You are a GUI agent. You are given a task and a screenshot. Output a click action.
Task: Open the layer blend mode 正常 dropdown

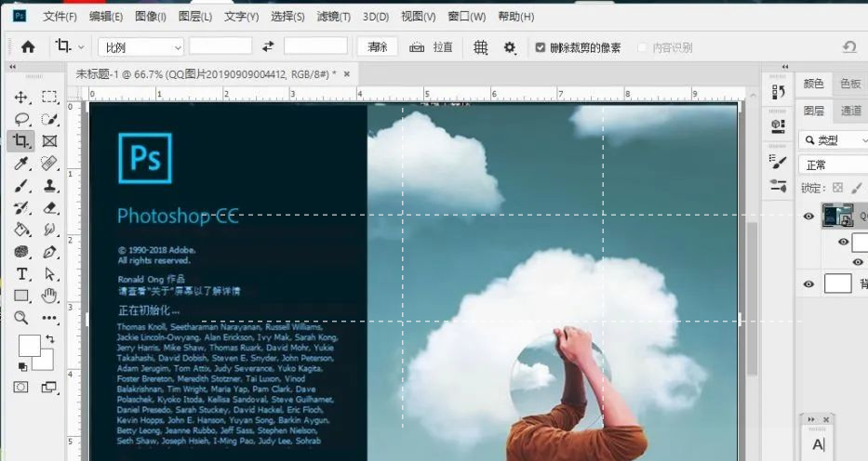click(x=834, y=165)
